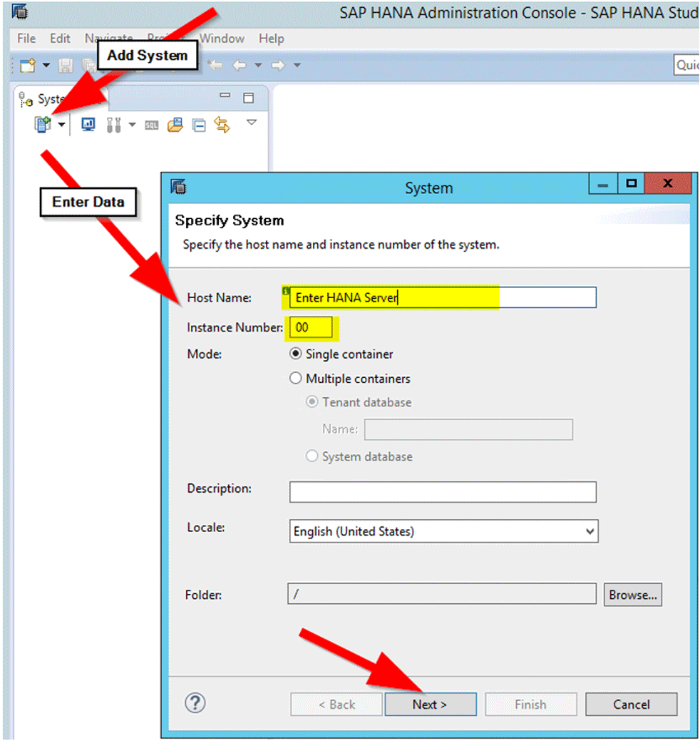Close the System dialog window
700x748 pixels.
click(668, 184)
